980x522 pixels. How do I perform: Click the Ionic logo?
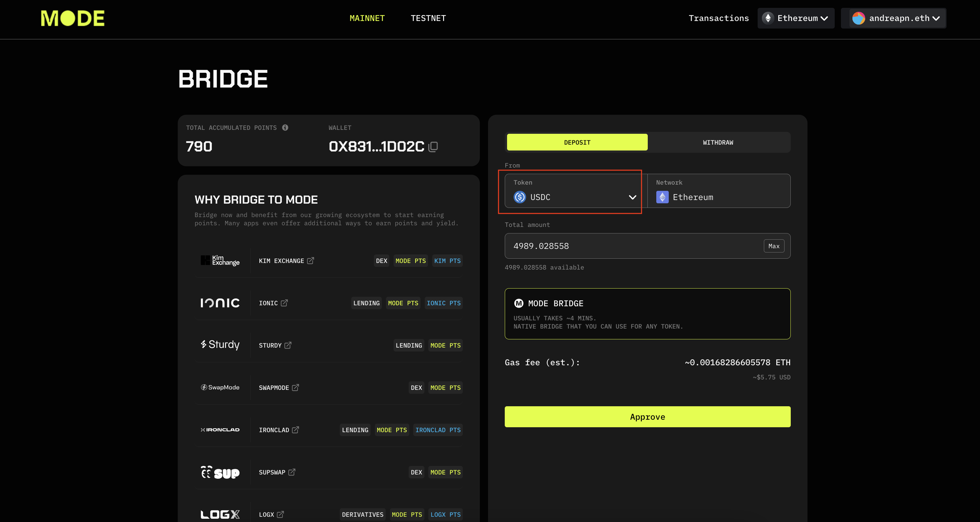(220, 303)
